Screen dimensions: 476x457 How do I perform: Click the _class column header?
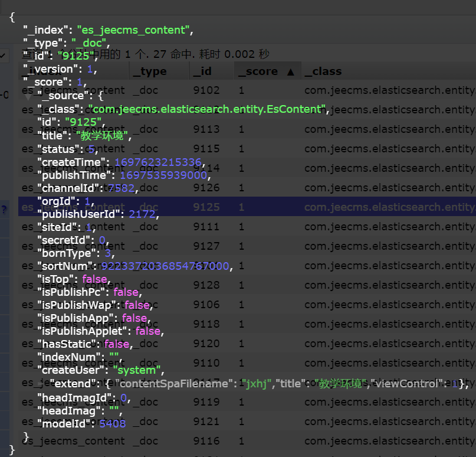coord(323,71)
